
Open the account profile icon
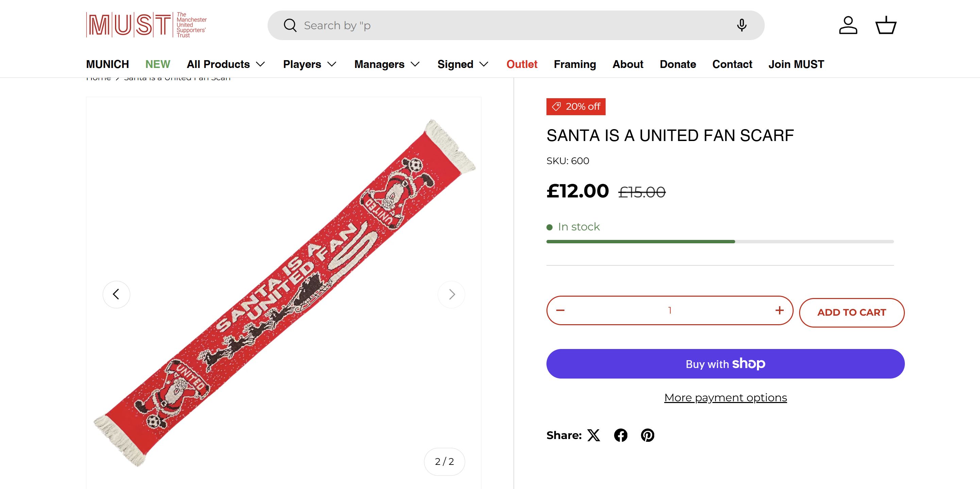coord(848,25)
